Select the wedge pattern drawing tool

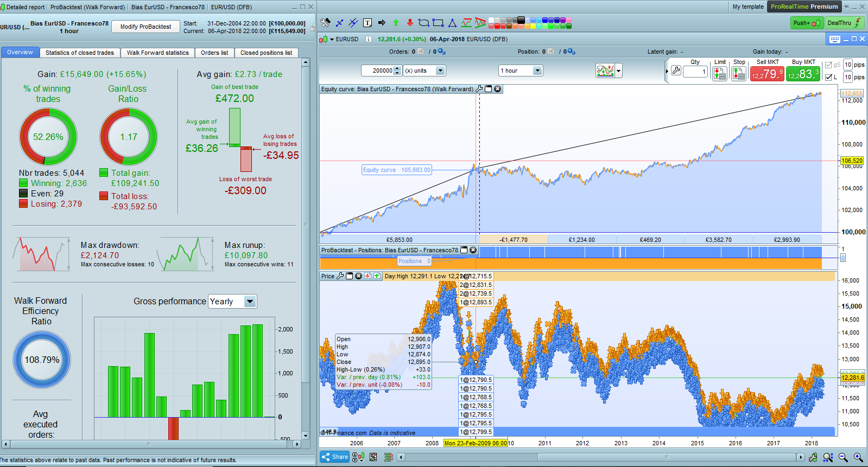tap(480, 23)
